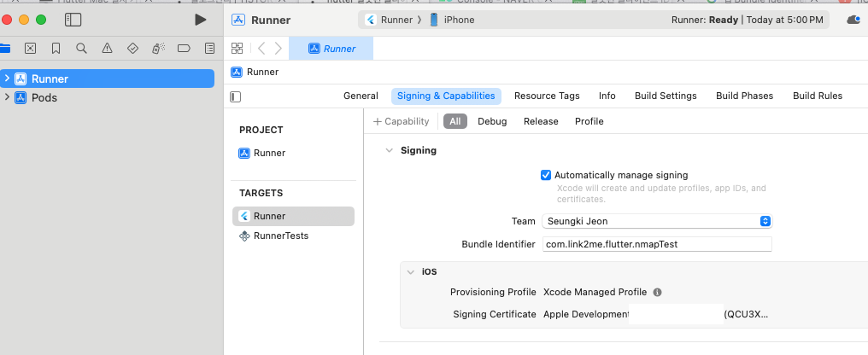
Task: Open the source control navigator
Action: [x=31, y=49]
